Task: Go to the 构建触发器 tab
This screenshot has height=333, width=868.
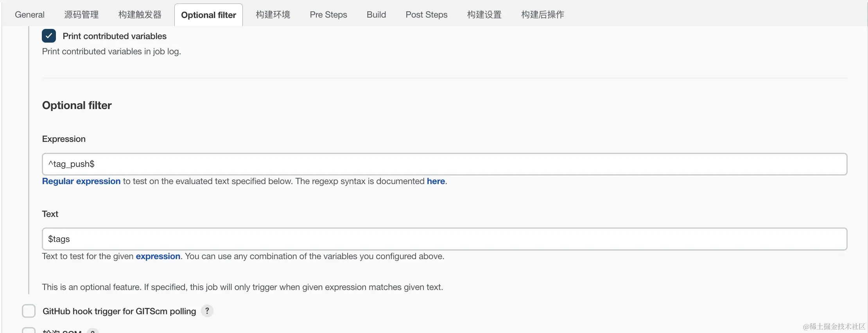Action: [x=140, y=15]
